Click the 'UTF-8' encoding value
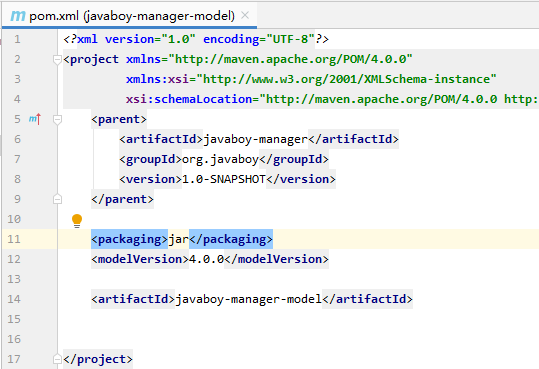 (x=290, y=39)
